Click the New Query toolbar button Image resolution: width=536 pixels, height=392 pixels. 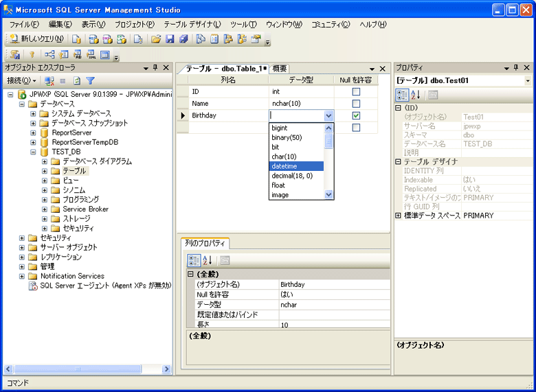tap(37, 39)
